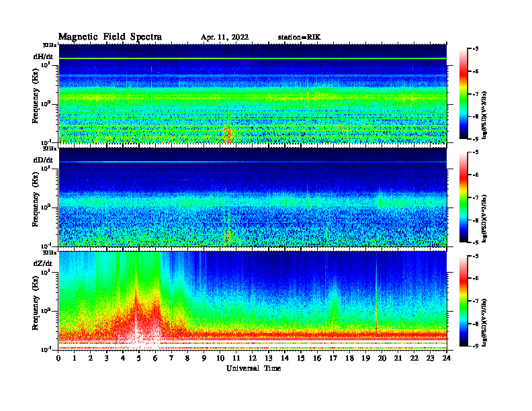Click hour tick label "9" on time axis

204,358
